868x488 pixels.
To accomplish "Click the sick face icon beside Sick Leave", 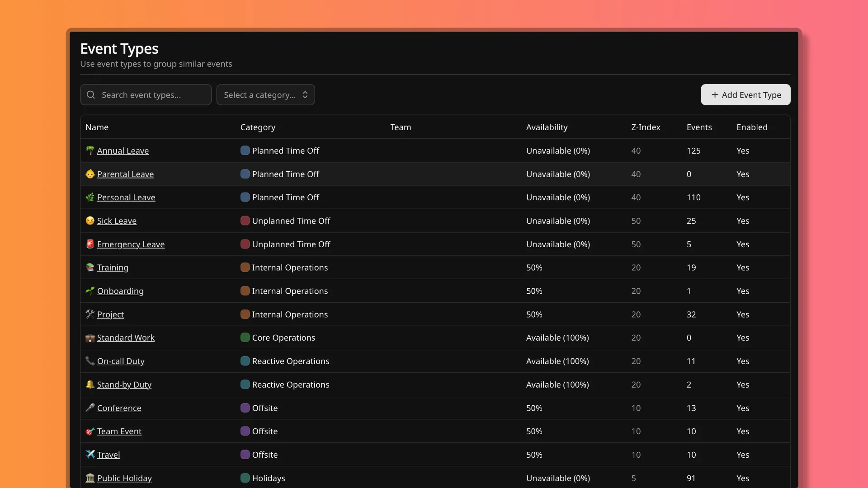I will pos(90,221).
